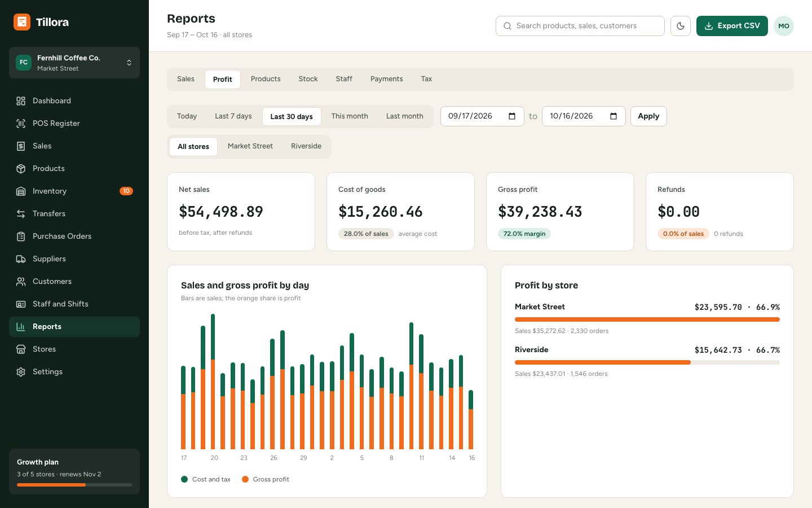This screenshot has width=812, height=508.
Task: Select the Last 7 days range
Action: (233, 116)
